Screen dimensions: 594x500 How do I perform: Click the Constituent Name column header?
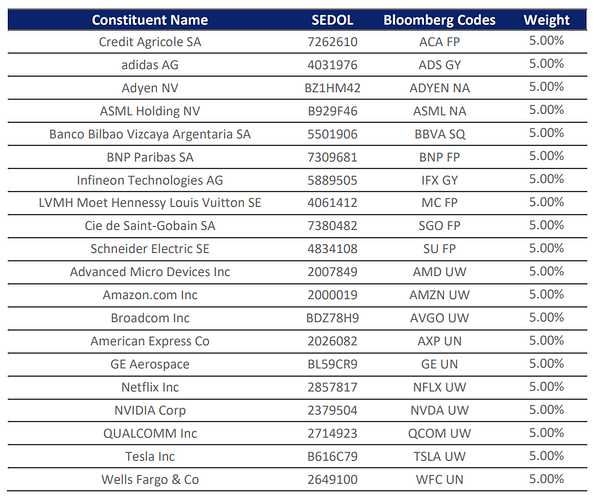coord(150,20)
